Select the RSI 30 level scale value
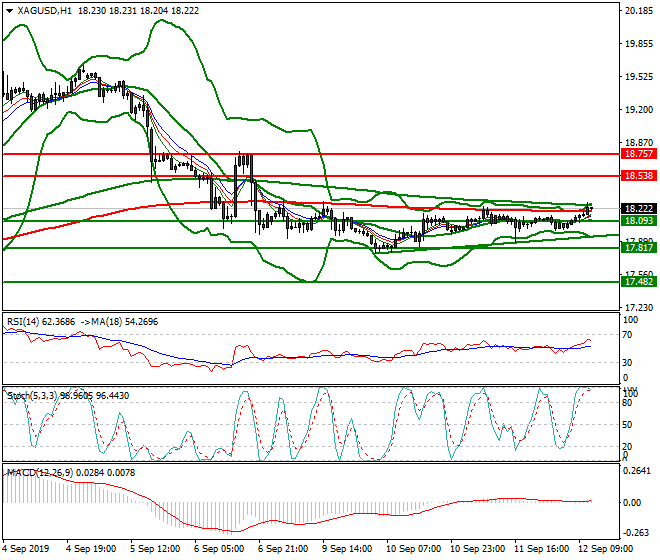The width and height of the screenshot is (660, 560). tap(627, 363)
